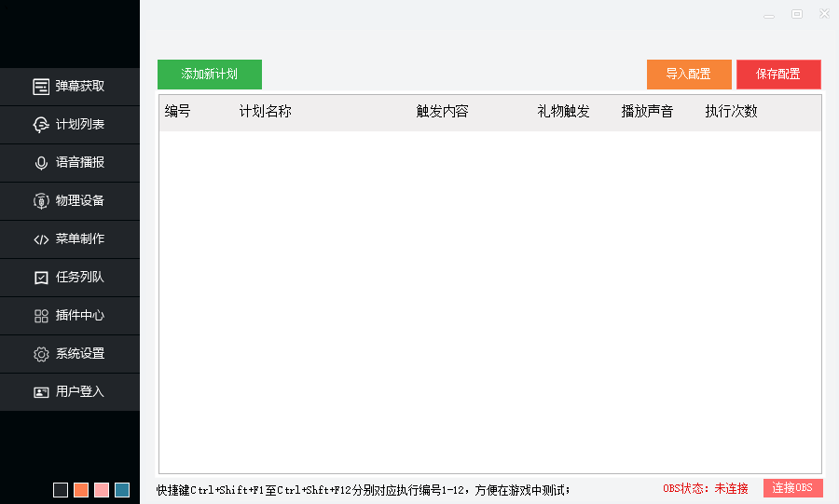Select the pink theme swatch
This screenshot has height=504, width=839.
point(102,490)
